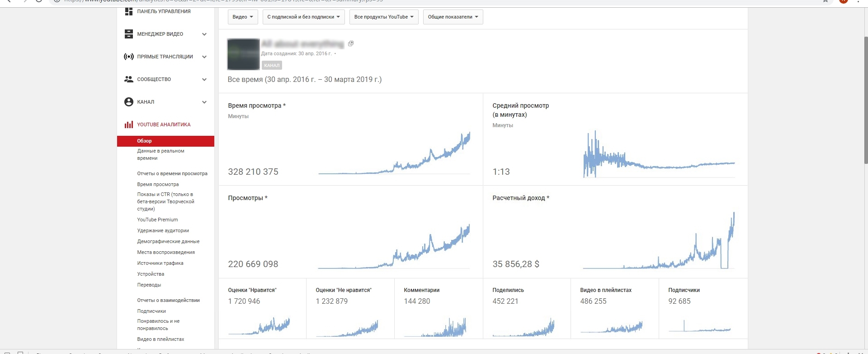Click the Channel account icon
Viewport: 868px width, 354px height.
129,102
